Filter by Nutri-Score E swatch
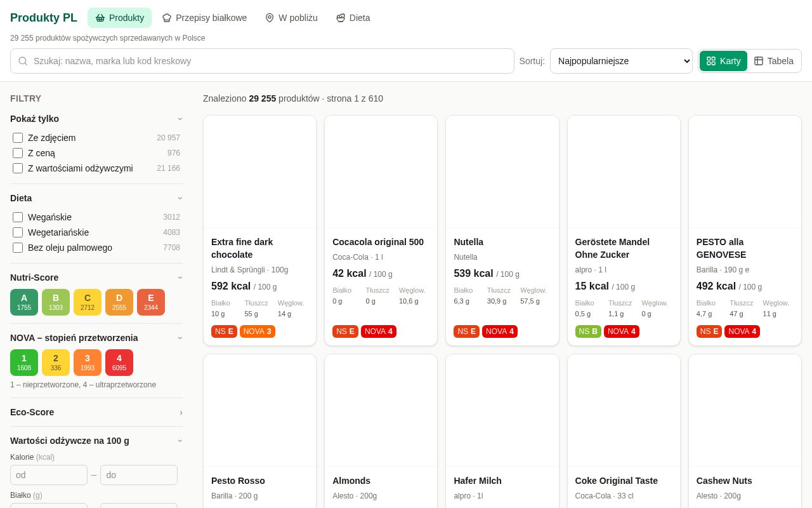 click(151, 302)
